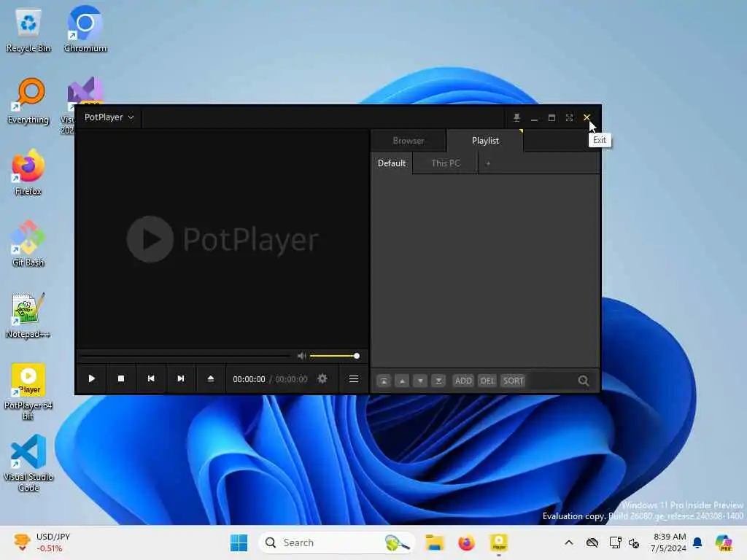Pin PotPlayer window always on top

pos(516,117)
